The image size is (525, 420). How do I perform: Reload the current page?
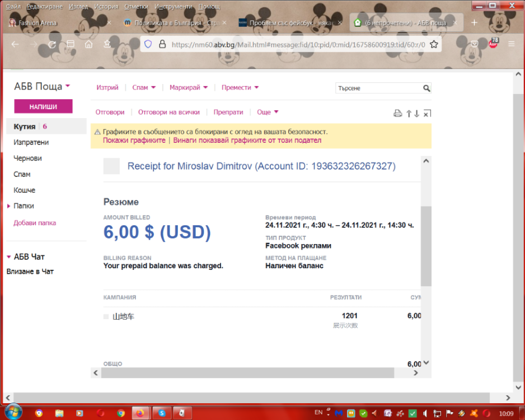pyautogui.click(x=52, y=44)
